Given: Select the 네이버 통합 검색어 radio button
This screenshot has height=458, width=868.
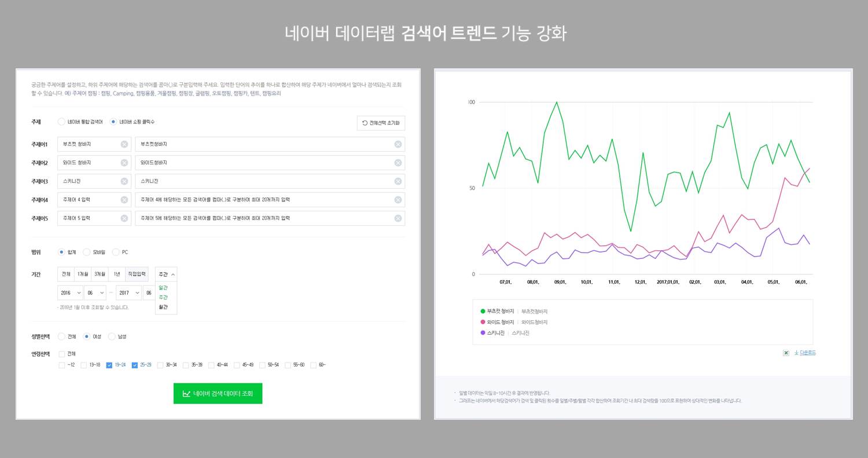Looking at the screenshot, I should [x=61, y=122].
